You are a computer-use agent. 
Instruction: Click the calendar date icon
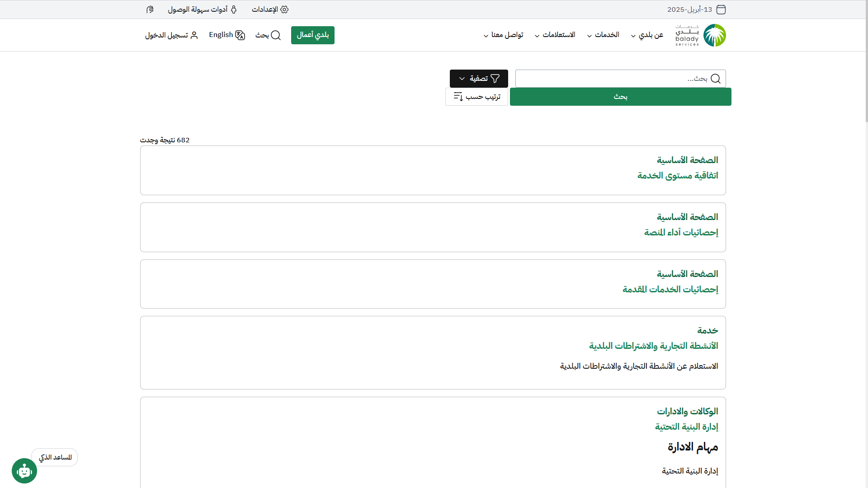point(721,9)
